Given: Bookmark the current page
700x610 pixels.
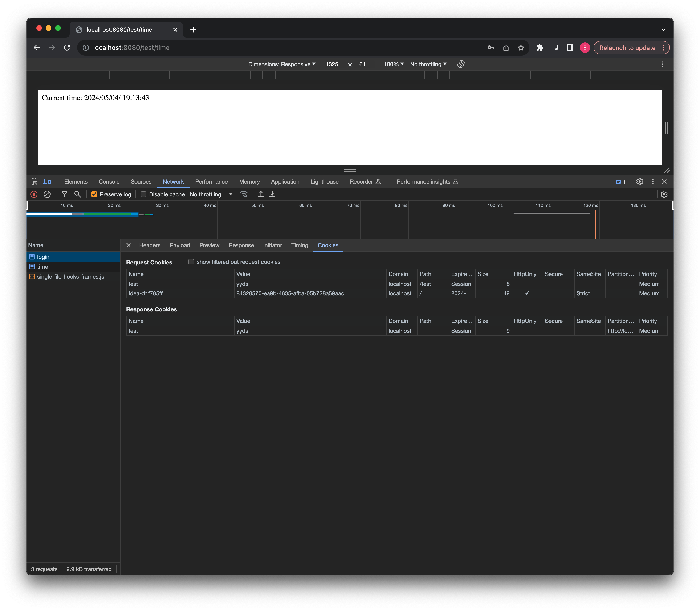Looking at the screenshot, I should pyautogui.click(x=521, y=48).
